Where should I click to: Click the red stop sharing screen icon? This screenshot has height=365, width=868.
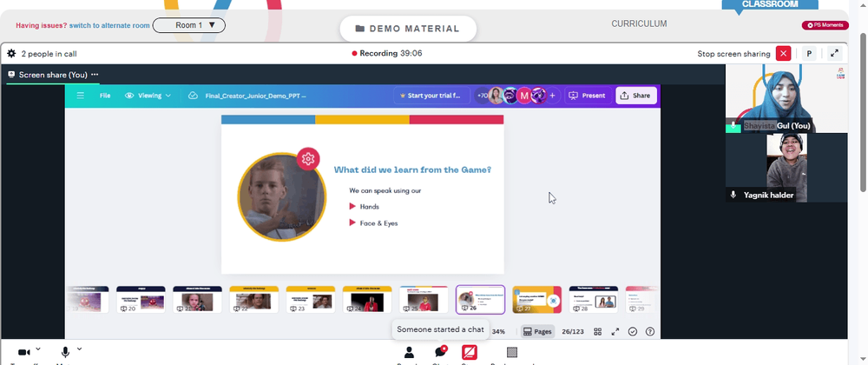tap(470, 352)
